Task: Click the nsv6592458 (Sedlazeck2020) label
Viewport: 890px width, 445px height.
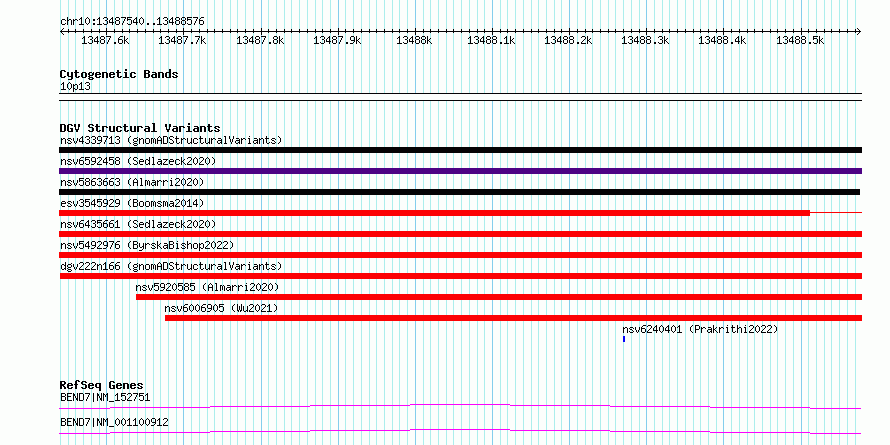Action: coord(138,161)
